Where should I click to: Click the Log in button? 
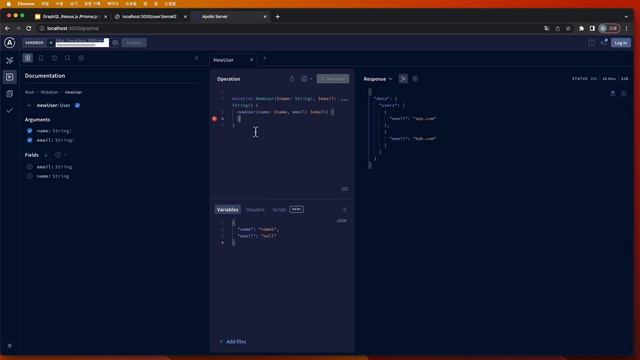point(621,42)
